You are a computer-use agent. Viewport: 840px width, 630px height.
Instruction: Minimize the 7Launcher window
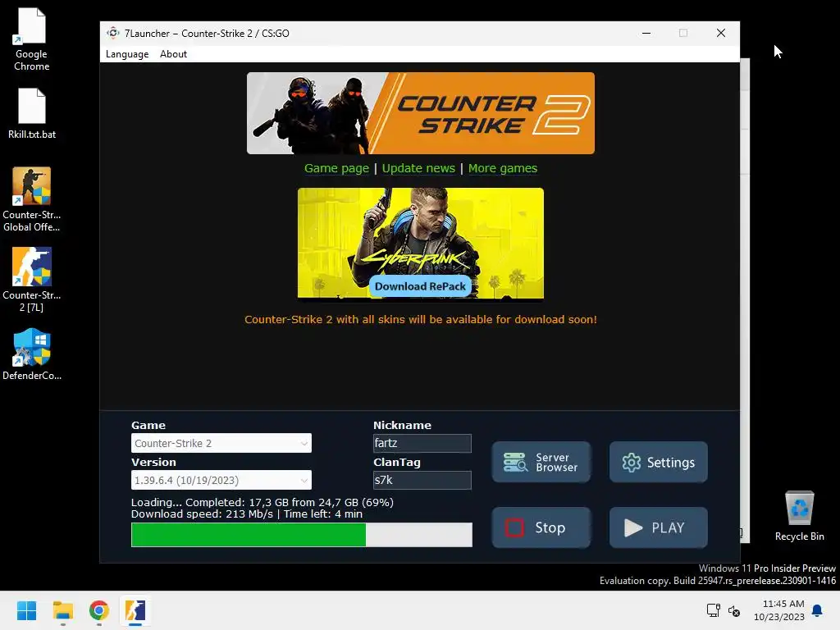point(646,33)
